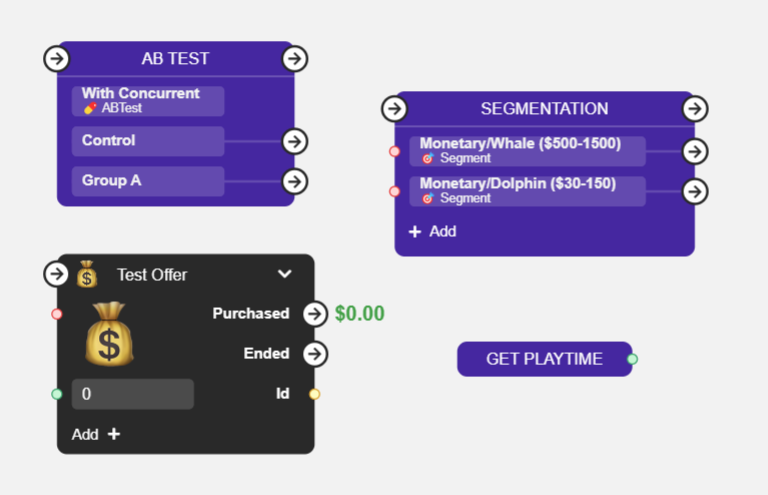Image resolution: width=768 pixels, height=495 pixels.
Task: Click the Test Offer value input field
Action: [132, 394]
